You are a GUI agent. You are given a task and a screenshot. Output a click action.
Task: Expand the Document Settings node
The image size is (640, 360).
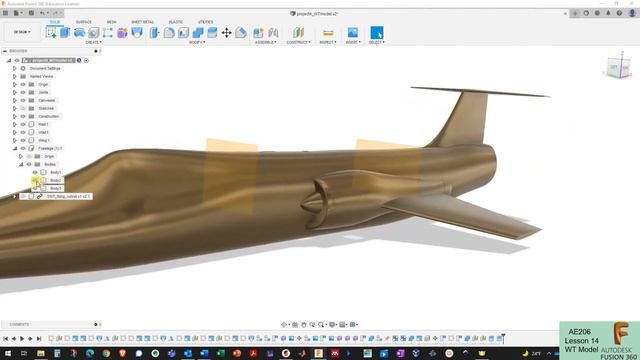pos(15,68)
